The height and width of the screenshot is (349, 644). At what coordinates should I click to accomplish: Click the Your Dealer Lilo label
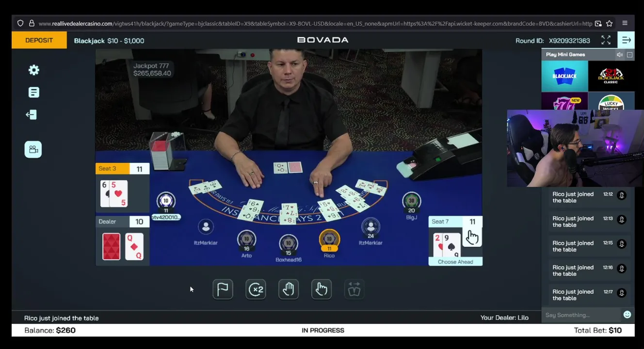point(504,318)
